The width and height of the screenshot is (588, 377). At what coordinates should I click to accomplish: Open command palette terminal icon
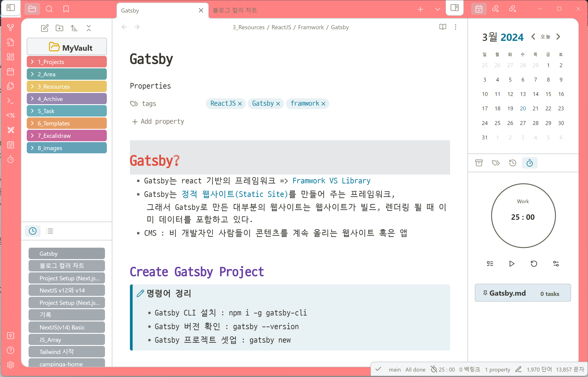click(11, 101)
